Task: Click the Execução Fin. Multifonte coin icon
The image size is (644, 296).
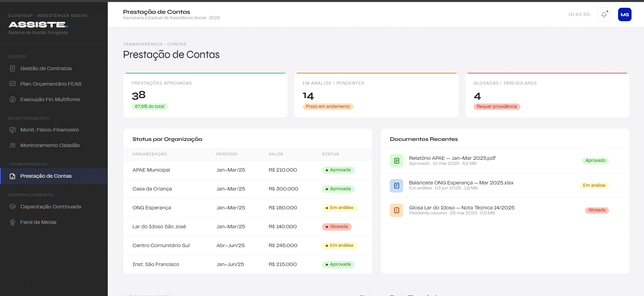Action: click(x=12, y=99)
